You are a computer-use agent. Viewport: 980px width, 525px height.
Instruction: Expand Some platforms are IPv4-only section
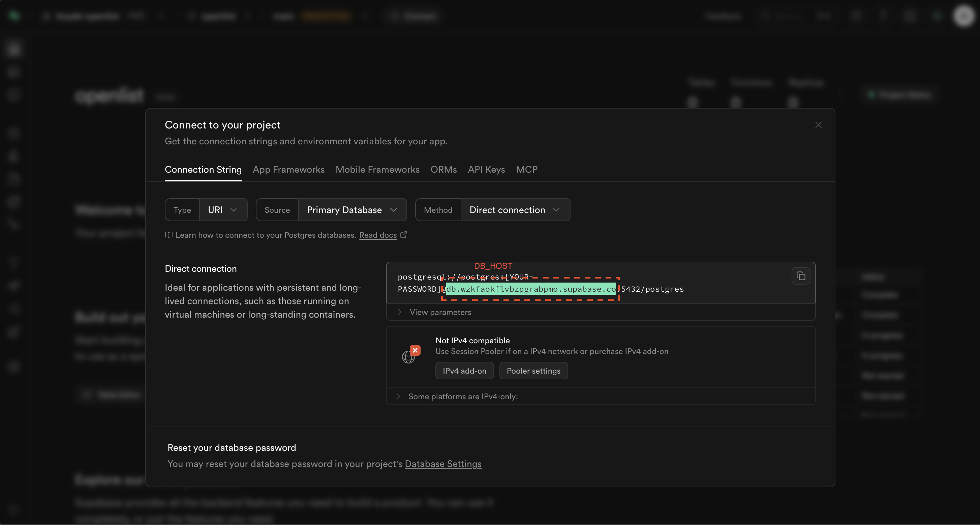pyautogui.click(x=462, y=396)
